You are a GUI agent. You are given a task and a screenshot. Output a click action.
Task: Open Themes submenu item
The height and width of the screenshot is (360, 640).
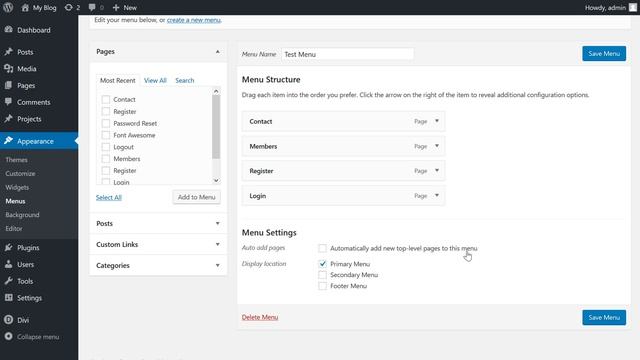pos(16,160)
